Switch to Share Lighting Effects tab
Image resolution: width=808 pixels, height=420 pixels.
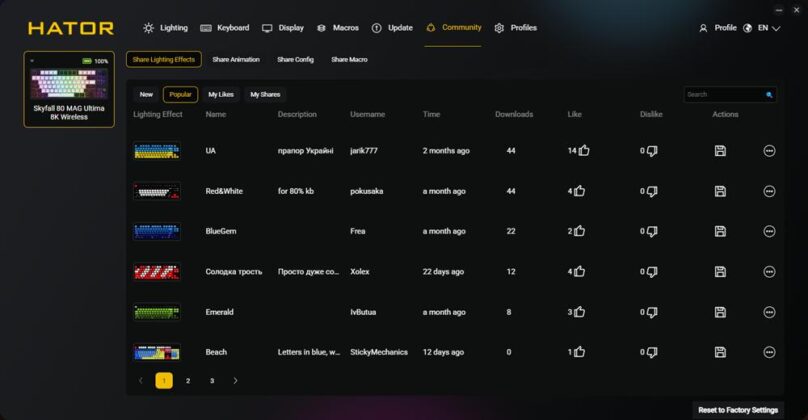point(164,60)
